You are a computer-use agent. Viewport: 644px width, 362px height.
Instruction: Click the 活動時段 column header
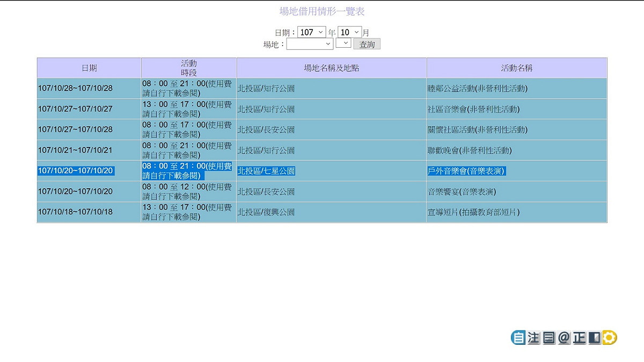coord(189,68)
